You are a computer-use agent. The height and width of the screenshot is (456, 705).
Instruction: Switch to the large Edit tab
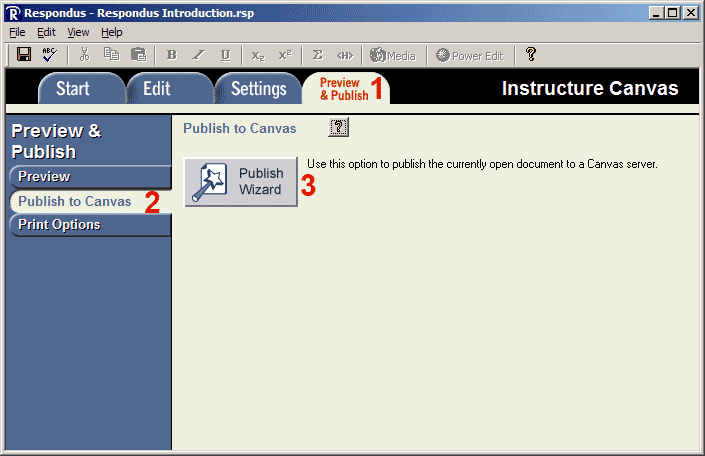(x=170, y=89)
